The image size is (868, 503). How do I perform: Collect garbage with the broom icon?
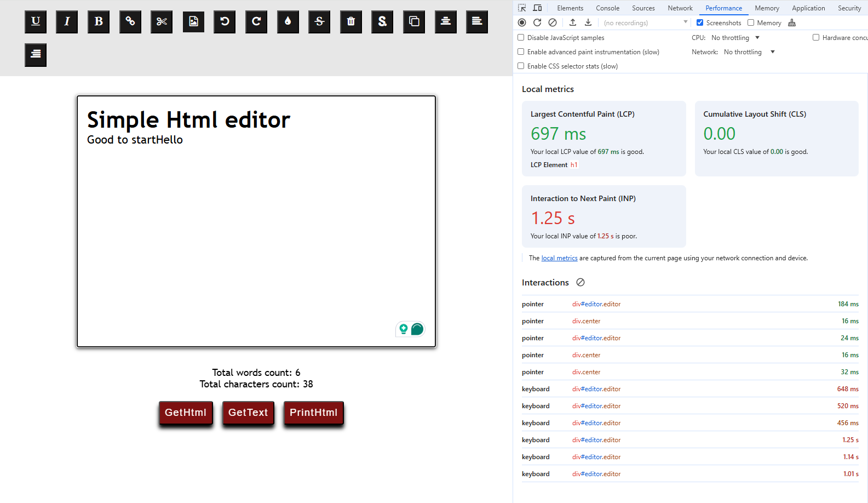click(x=792, y=22)
